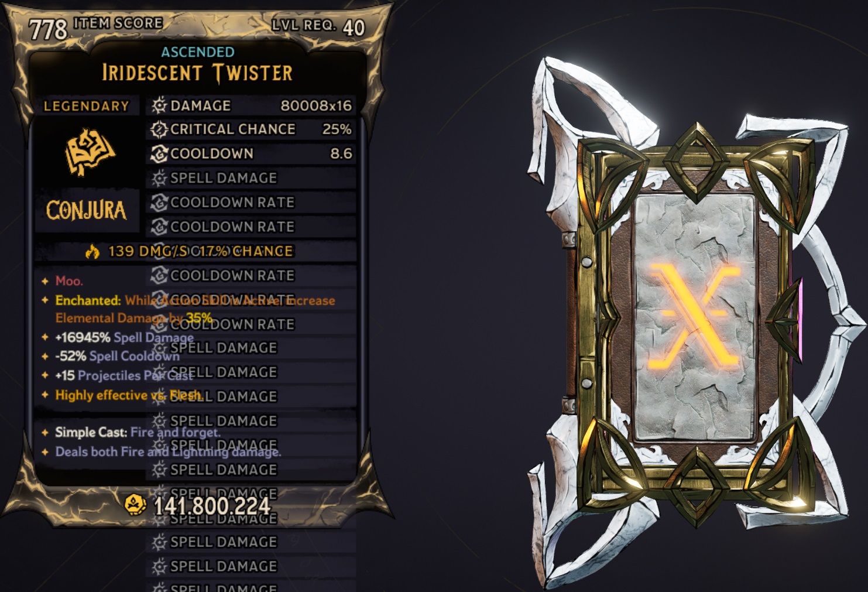
Task: Click the gold coin value icon
Action: tap(136, 505)
